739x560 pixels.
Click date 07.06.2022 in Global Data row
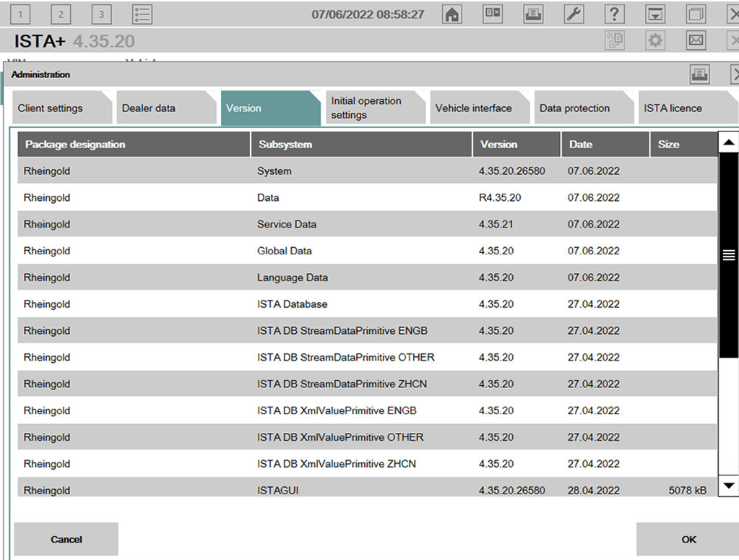593,251
